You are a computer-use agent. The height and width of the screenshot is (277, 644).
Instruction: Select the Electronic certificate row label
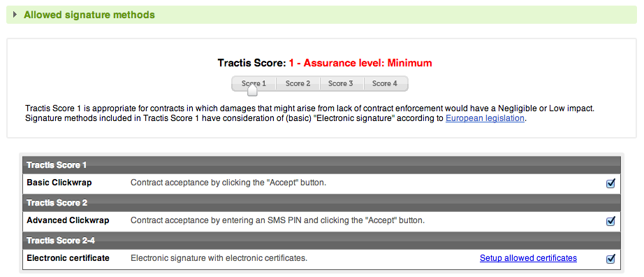coord(68,258)
